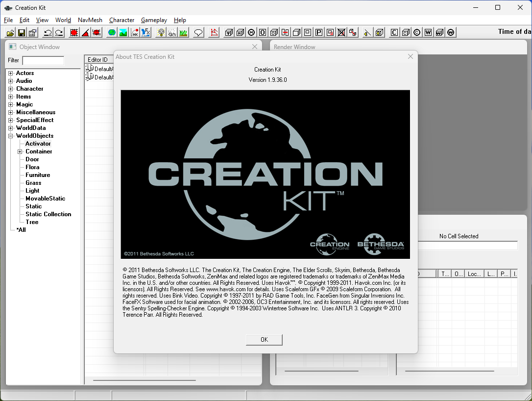Image resolution: width=532 pixels, height=401 pixels.
Task: Toggle the grass icon
Action: tap(183, 32)
